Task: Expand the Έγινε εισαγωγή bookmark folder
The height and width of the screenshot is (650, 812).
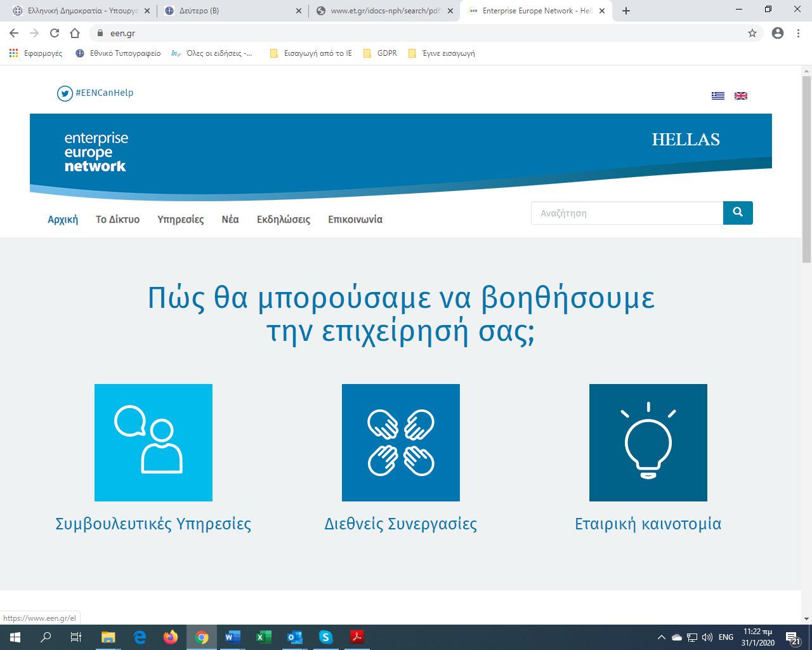Action: (442, 53)
